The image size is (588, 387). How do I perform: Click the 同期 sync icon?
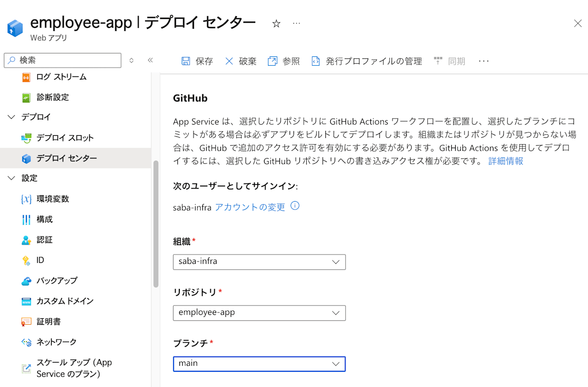click(x=438, y=61)
